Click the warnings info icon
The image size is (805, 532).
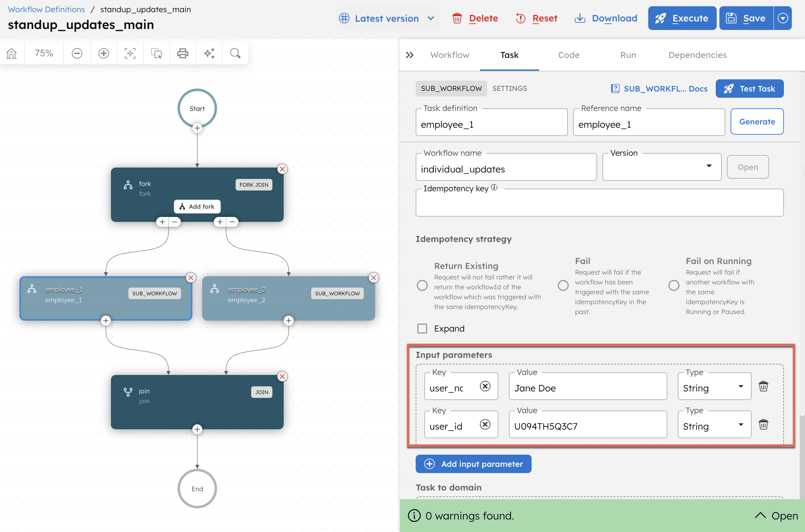[414, 516]
